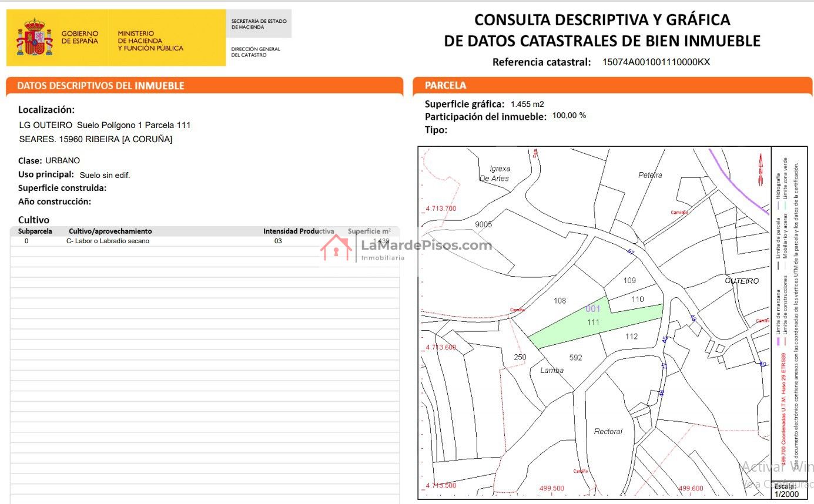
Task: Click the '499.600' coordinate label
Action: point(691,488)
